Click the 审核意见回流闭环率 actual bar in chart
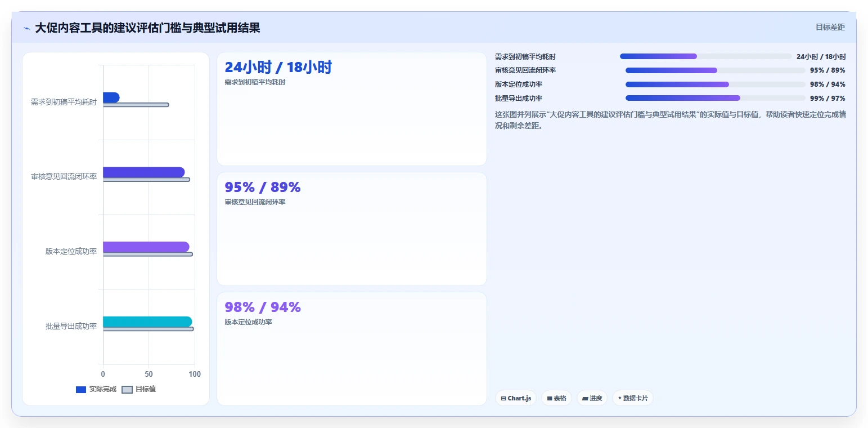The width and height of the screenshot is (868, 428). pyautogui.click(x=143, y=172)
